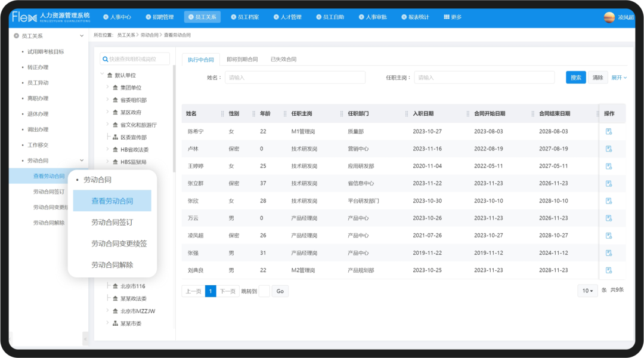Switch to the 即将到期合同 tab
The width and height of the screenshot is (644, 358).
(242, 60)
